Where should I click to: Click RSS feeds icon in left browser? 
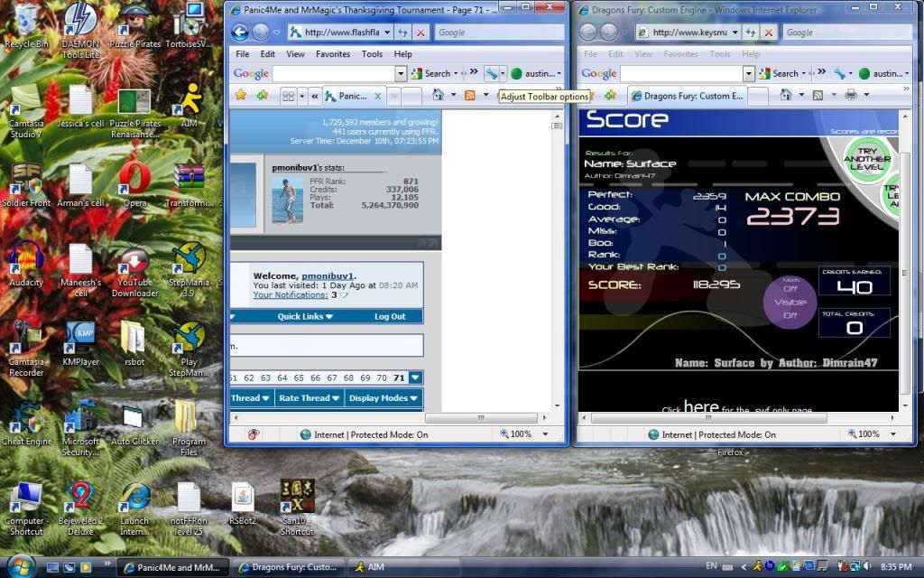point(469,95)
